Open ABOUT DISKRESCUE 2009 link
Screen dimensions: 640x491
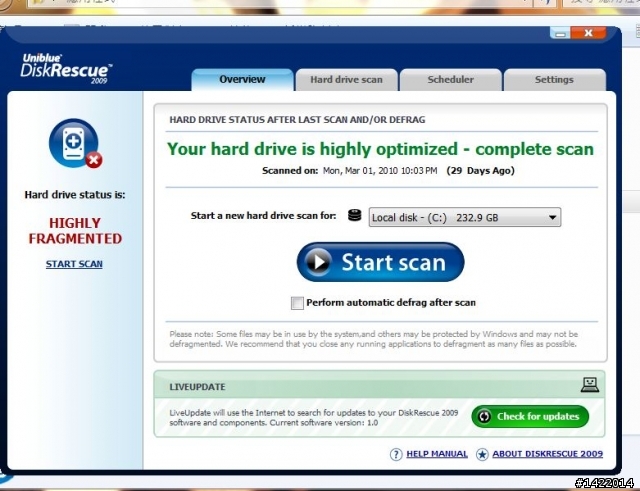547,454
